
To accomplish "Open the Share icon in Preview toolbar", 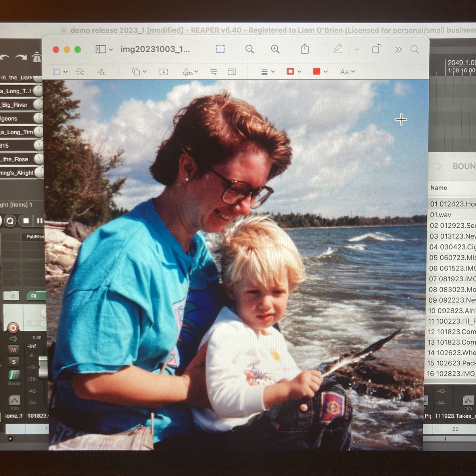I will click(305, 49).
